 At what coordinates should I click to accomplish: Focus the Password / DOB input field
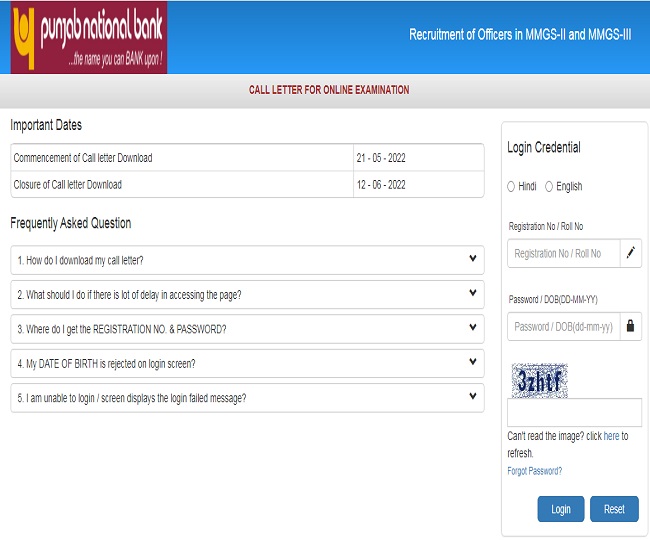563,326
